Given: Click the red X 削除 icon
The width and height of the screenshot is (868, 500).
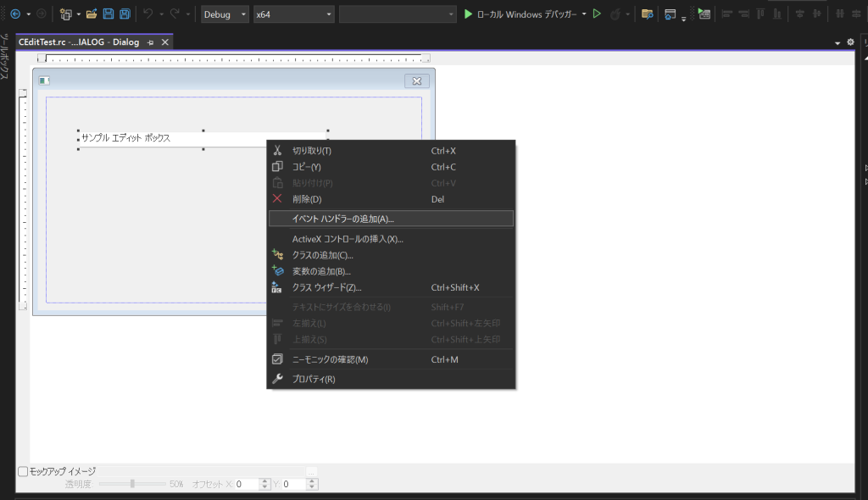Looking at the screenshot, I should 276,199.
